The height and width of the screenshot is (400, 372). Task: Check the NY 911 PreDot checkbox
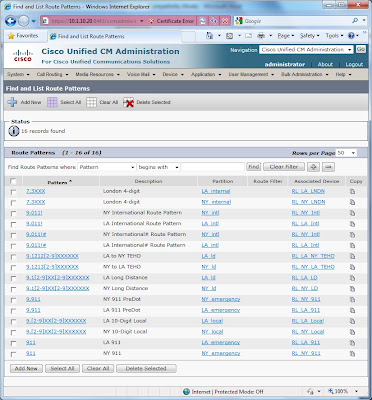coord(13,300)
